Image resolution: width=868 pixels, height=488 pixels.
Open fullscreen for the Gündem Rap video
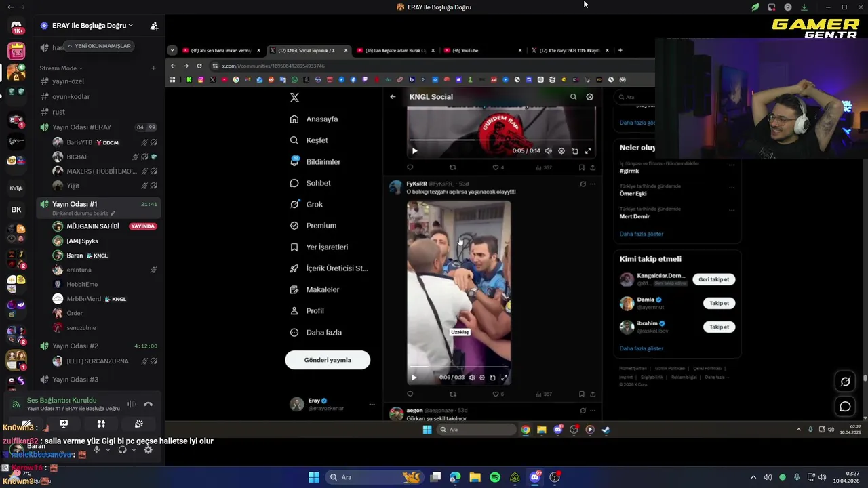(x=588, y=151)
